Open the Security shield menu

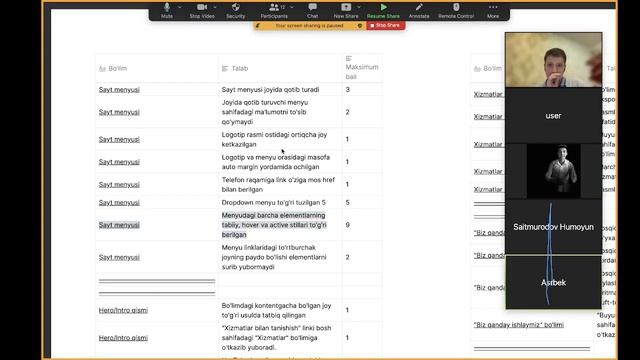[x=236, y=11]
